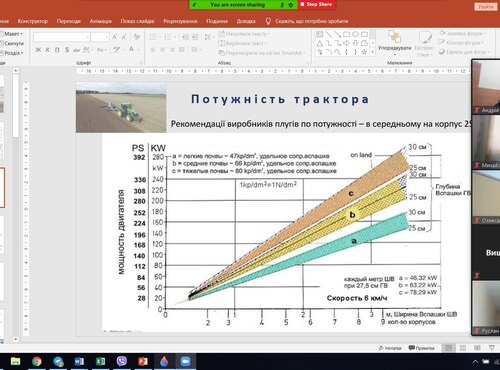
Task: Open Word from the taskbar
Action: tap(79, 361)
